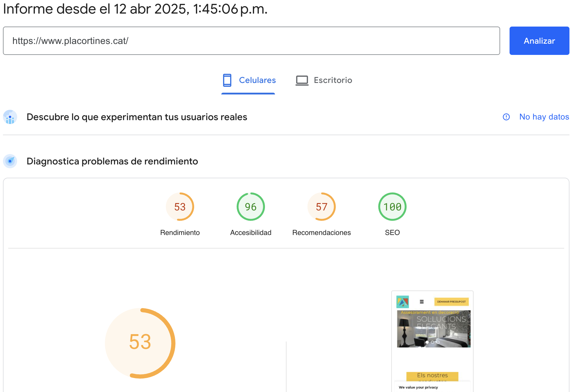Click the info icon beside No hay datos
This screenshot has height=392, width=573.
point(506,117)
